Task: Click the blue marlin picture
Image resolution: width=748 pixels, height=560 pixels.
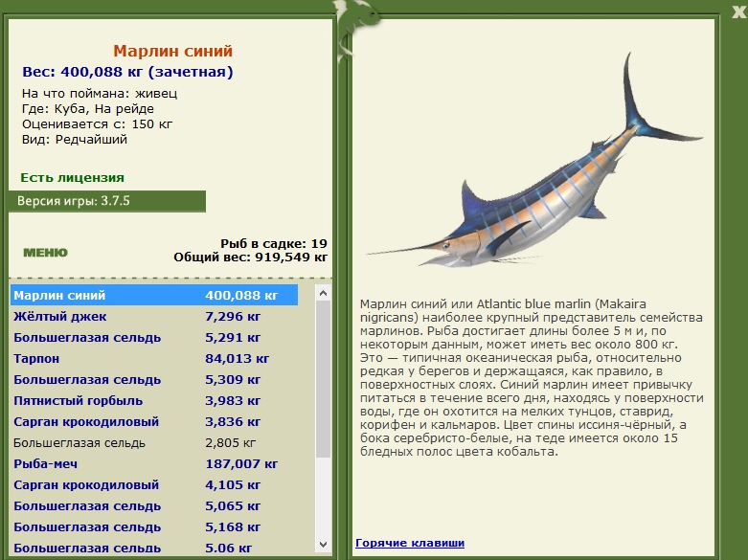Action: click(534, 162)
